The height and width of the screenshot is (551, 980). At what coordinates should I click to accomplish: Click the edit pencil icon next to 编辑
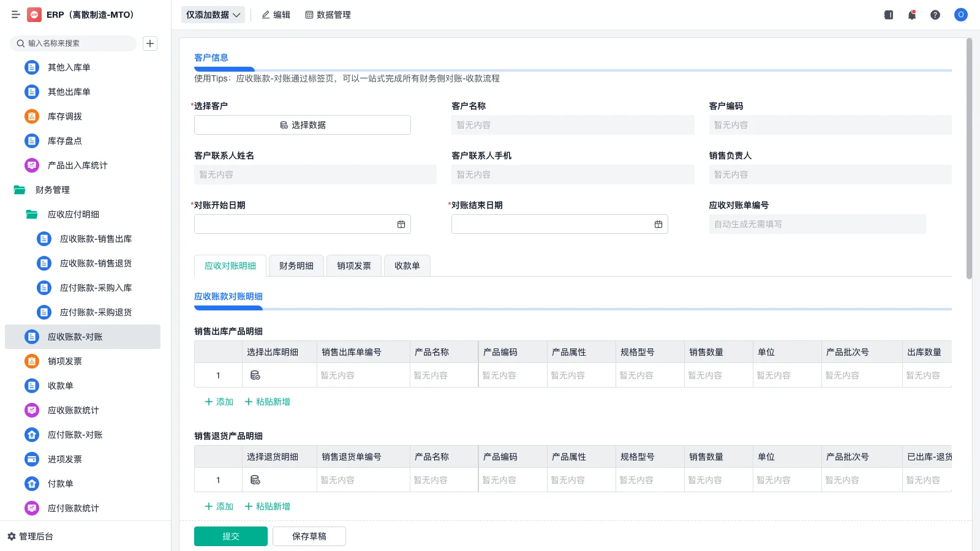[265, 15]
